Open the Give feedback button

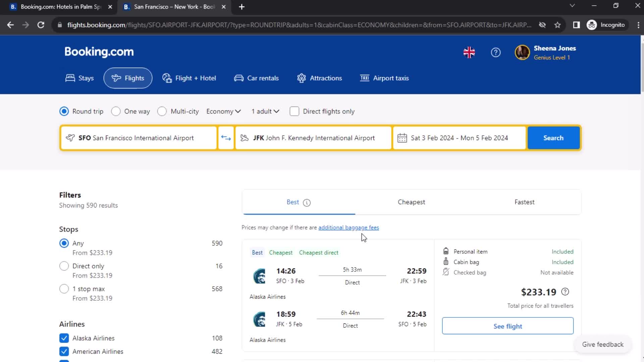(x=603, y=344)
